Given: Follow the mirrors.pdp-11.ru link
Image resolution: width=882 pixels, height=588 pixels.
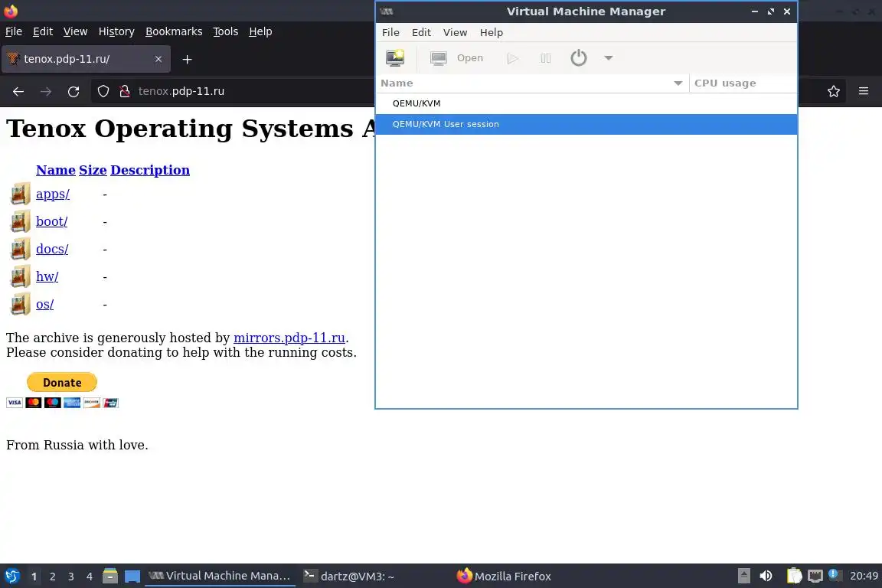Looking at the screenshot, I should pyautogui.click(x=289, y=338).
